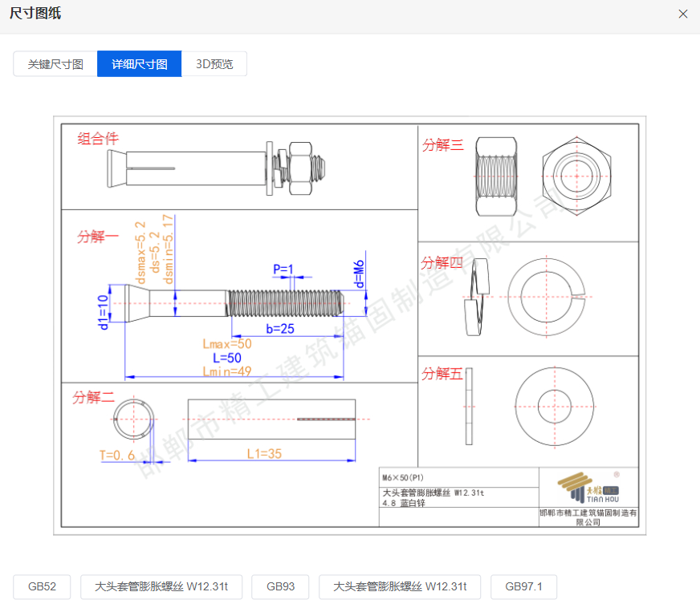
Task: Click the hex nut top-view drawing
Action: click(x=577, y=175)
